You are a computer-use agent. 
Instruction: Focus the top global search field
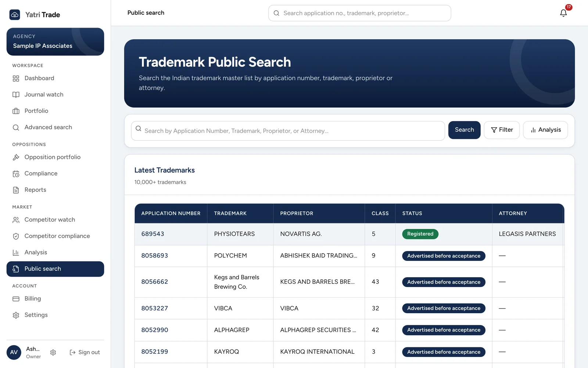(x=359, y=13)
